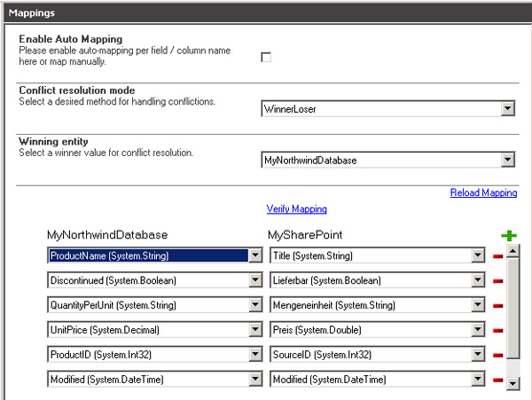Open the ProductName source field dropdown
Screen dimensions: 532x400
255,255
